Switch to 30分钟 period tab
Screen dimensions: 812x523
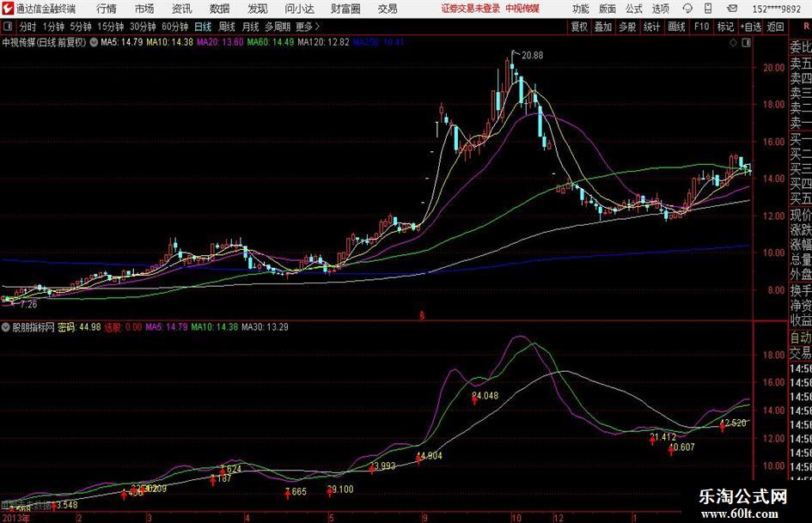click(143, 27)
